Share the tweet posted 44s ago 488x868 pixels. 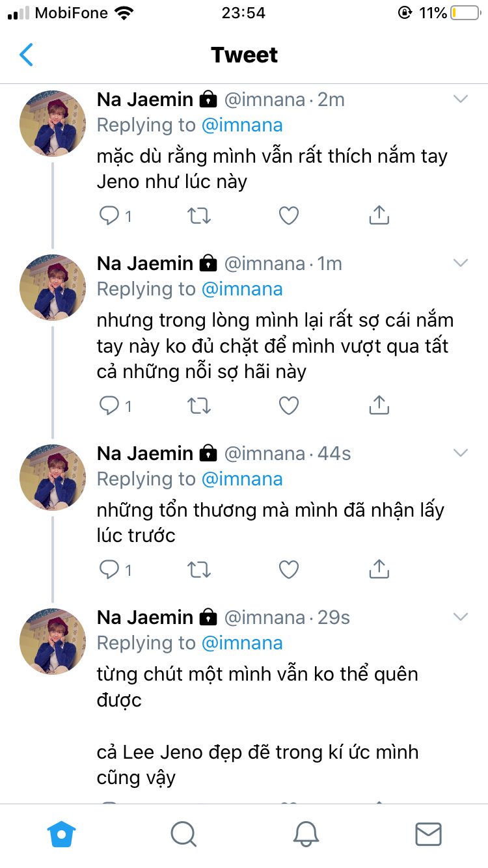click(379, 570)
